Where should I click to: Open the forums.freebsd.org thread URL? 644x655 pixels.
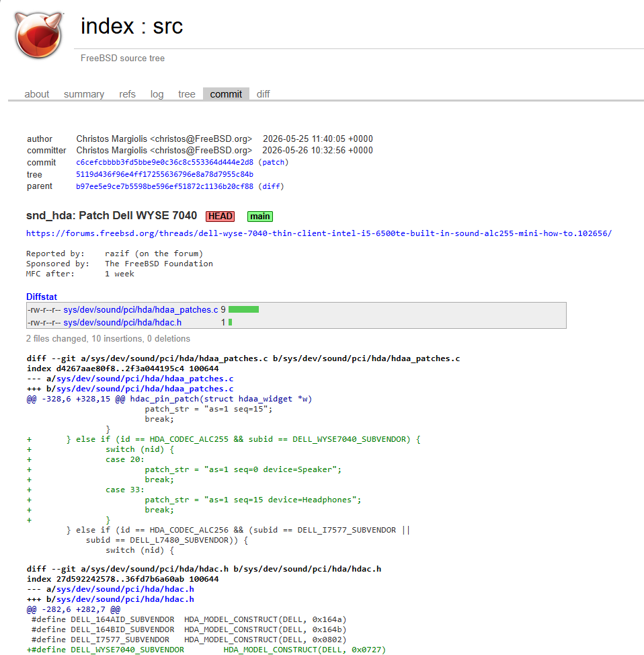tap(319, 233)
